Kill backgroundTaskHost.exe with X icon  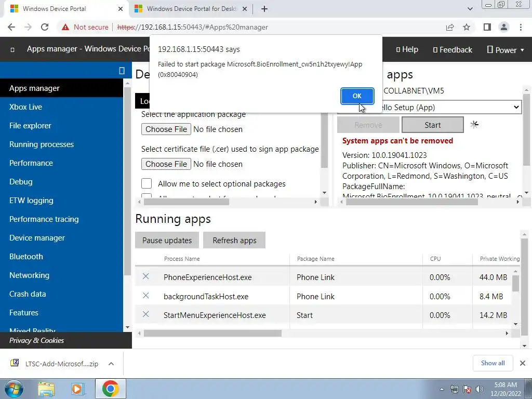(146, 296)
